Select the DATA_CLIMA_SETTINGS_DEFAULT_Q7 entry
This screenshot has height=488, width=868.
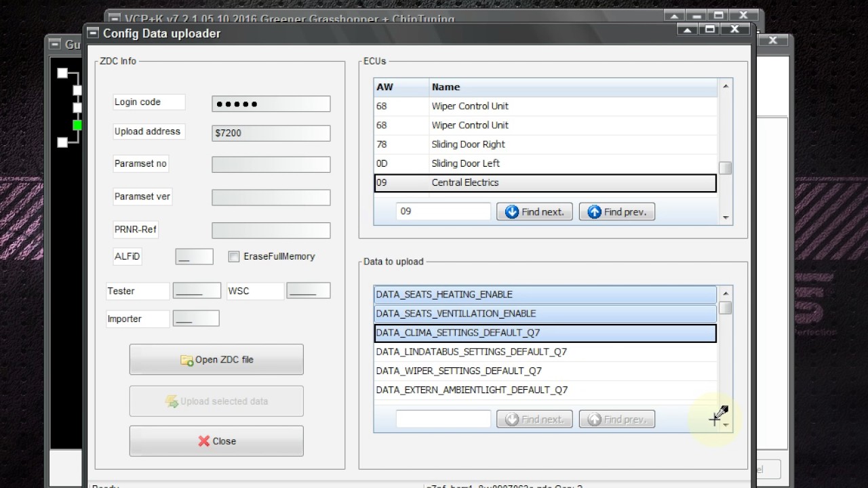click(x=545, y=333)
